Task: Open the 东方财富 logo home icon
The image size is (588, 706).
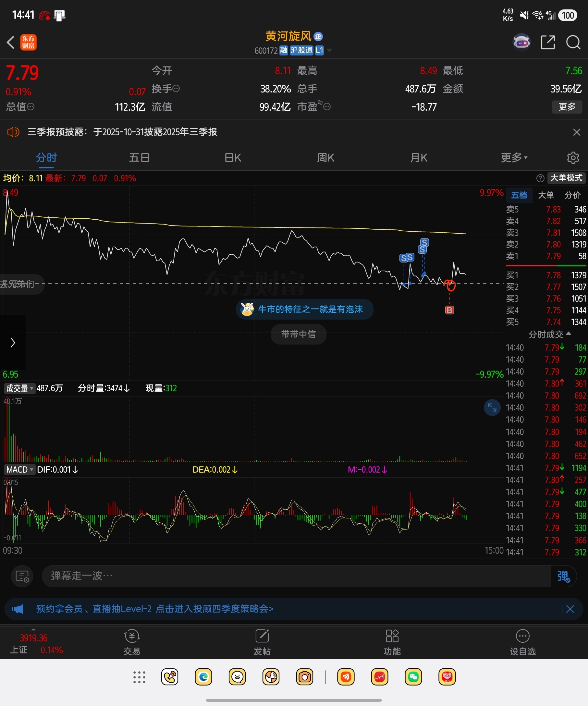Action: point(29,43)
